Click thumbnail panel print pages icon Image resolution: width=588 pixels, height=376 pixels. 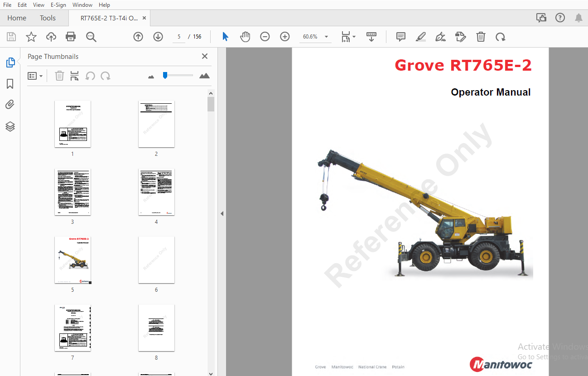point(75,76)
